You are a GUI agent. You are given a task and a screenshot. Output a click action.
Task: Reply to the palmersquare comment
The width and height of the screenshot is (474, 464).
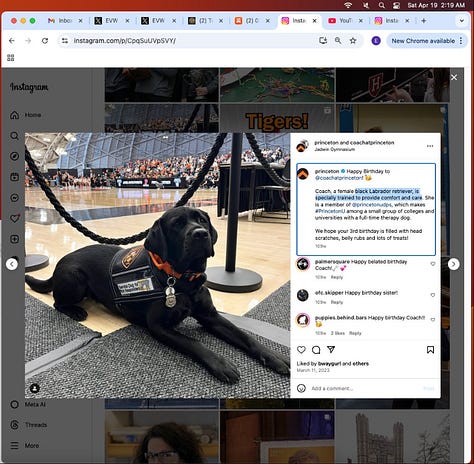337,277
